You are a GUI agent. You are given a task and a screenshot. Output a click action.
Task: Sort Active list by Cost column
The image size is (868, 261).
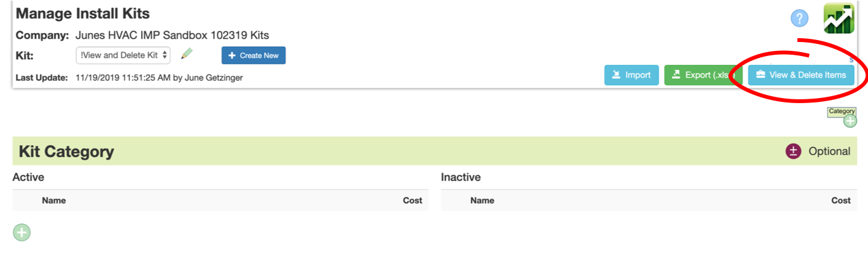click(x=412, y=201)
